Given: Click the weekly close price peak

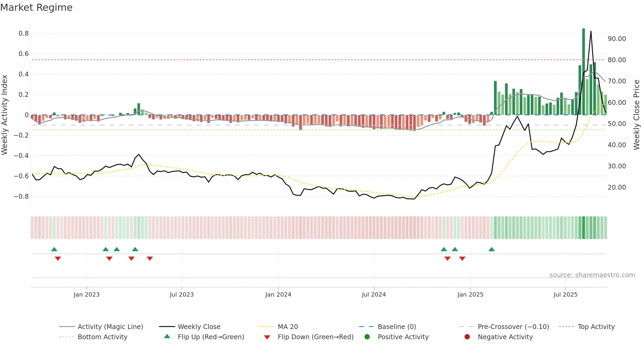Looking at the screenshot, I should coord(591,31).
